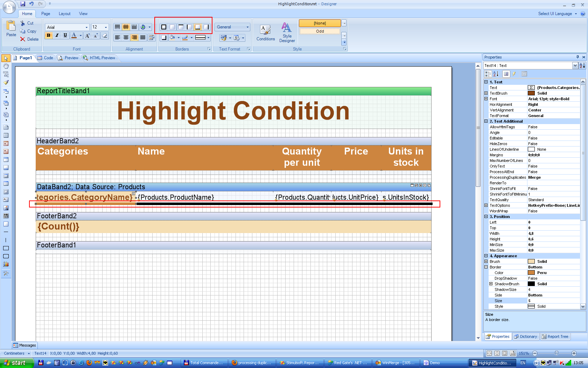This screenshot has width=588, height=368.
Task: Toggle all borders on
Action: (x=163, y=27)
